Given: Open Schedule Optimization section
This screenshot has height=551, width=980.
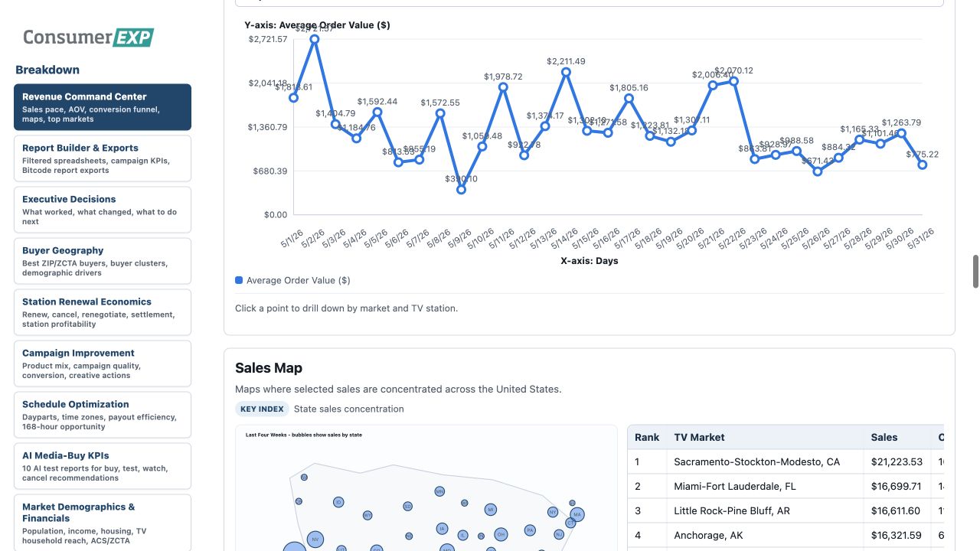Looking at the screenshot, I should coord(103,415).
